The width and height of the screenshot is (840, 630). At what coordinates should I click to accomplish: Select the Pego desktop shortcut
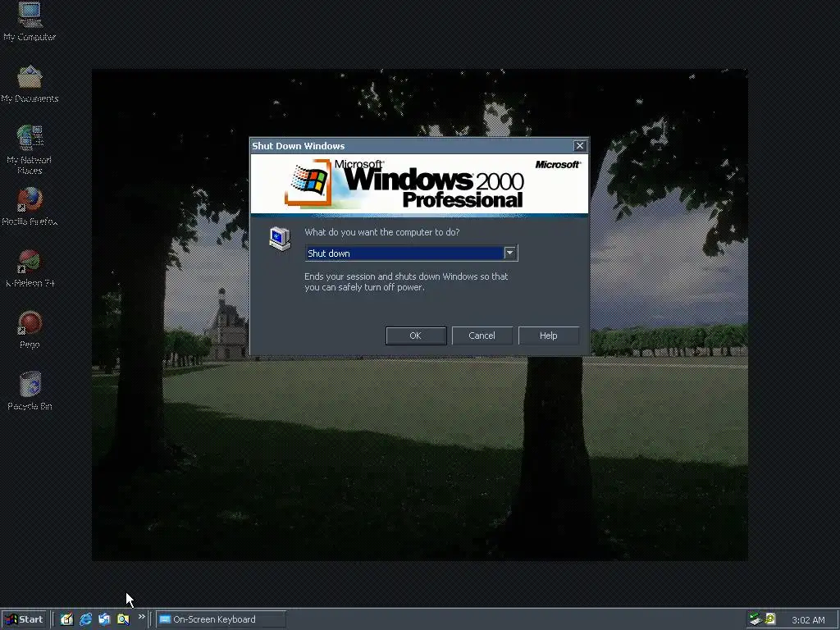(x=30, y=330)
